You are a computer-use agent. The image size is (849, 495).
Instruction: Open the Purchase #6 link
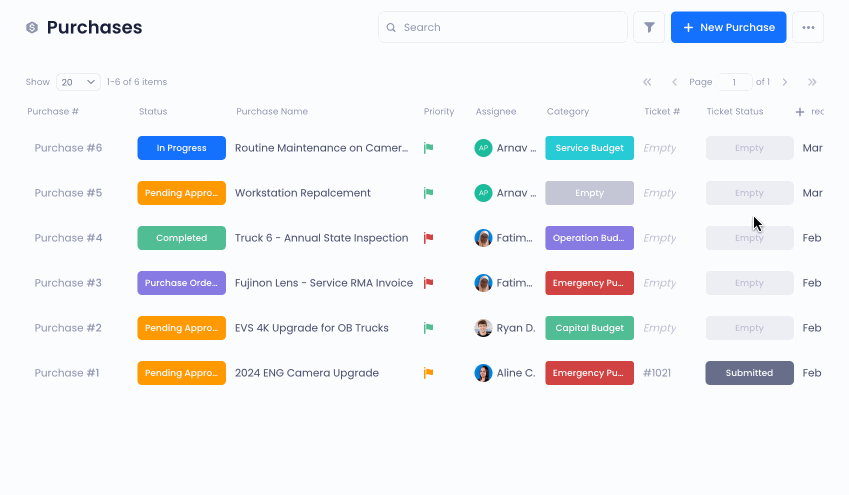(x=68, y=148)
